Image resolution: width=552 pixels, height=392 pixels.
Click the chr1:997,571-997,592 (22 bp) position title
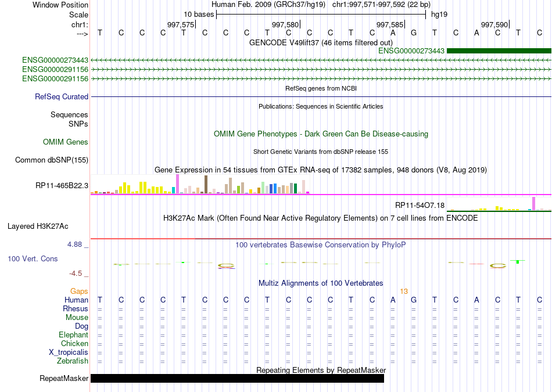pyautogui.click(x=381, y=5)
